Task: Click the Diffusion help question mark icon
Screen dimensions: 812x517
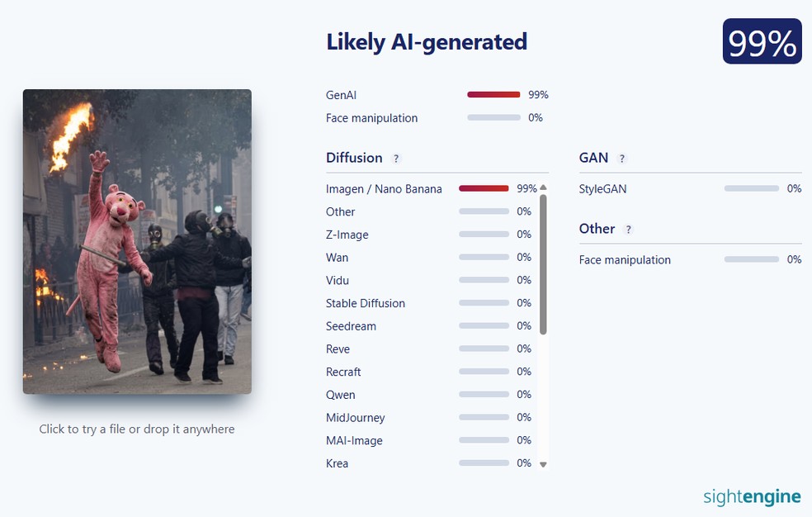Action: [396, 159]
